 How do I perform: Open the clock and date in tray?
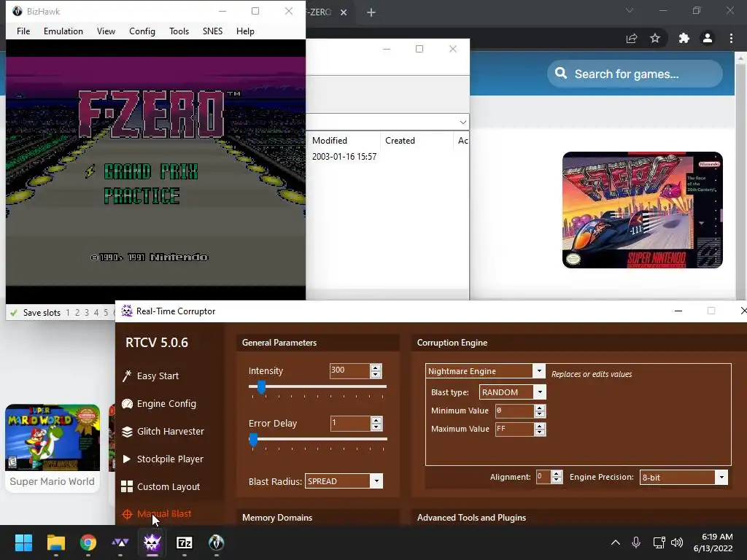coord(713,542)
